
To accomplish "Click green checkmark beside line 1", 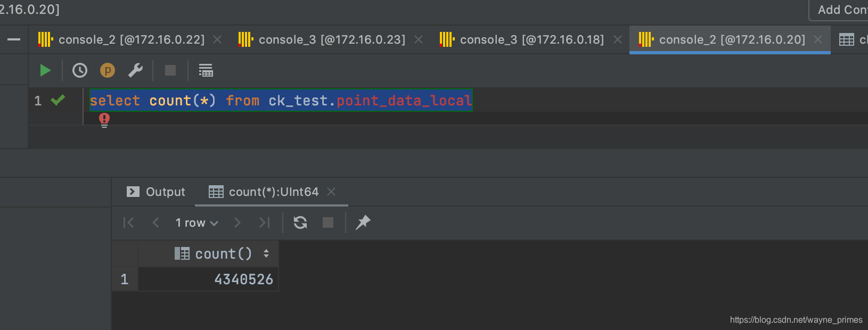I will [58, 100].
